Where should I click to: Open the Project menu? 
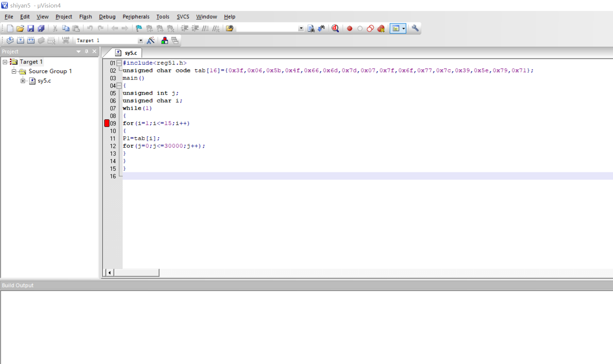(x=64, y=17)
